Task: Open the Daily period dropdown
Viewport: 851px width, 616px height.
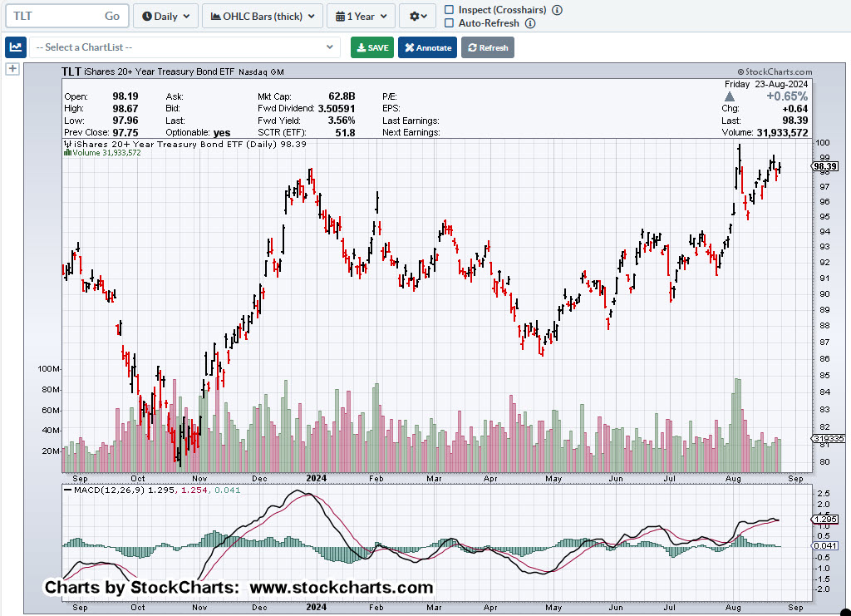Action: [165, 16]
